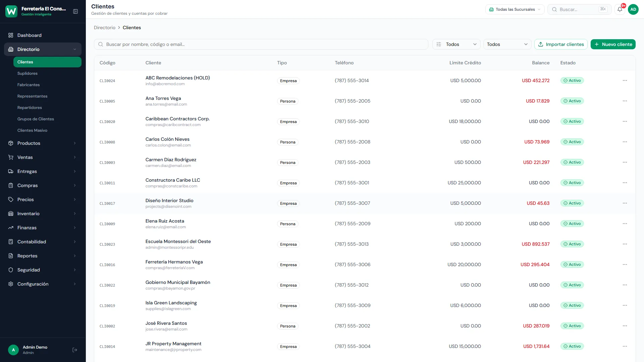Image resolution: width=644 pixels, height=362 pixels.
Task: Open the second Todos filter dropdown
Action: click(507, 44)
